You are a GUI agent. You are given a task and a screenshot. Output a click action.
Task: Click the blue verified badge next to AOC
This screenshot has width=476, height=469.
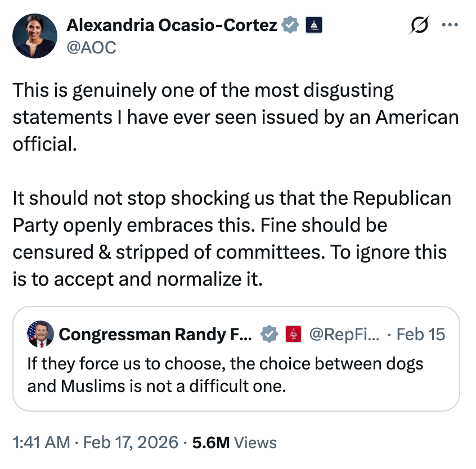click(289, 25)
